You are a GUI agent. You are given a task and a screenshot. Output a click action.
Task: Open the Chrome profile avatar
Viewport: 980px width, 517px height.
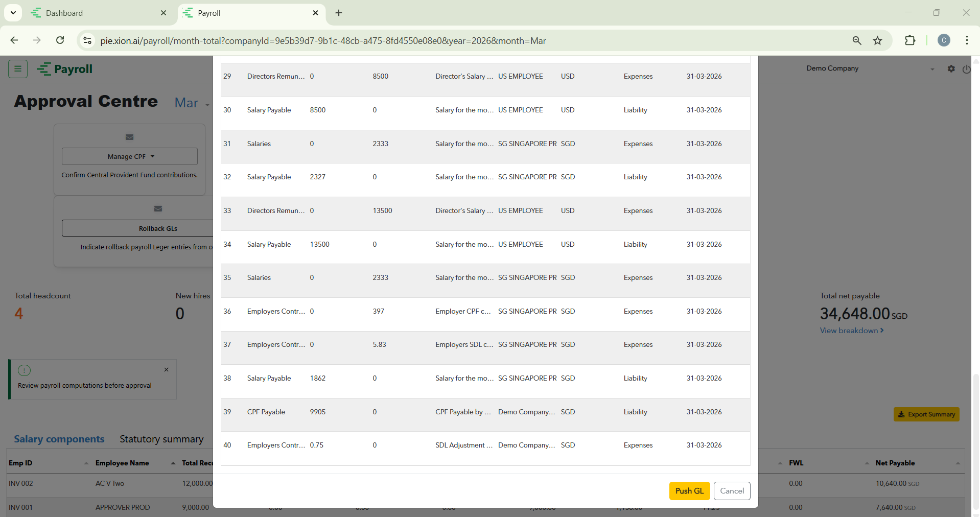click(943, 41)
